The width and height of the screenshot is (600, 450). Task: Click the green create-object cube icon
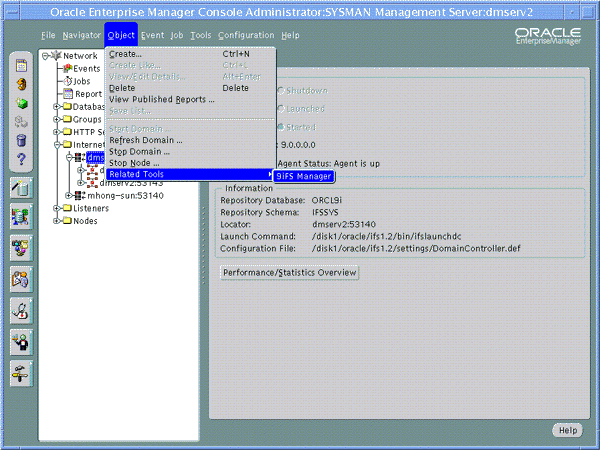[21, 103]
